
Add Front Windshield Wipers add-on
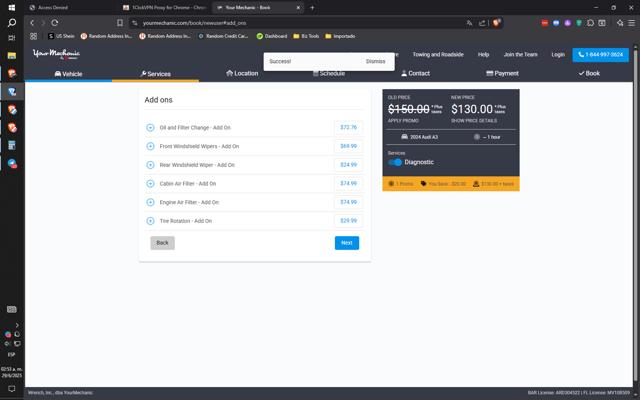pos(150,146)
